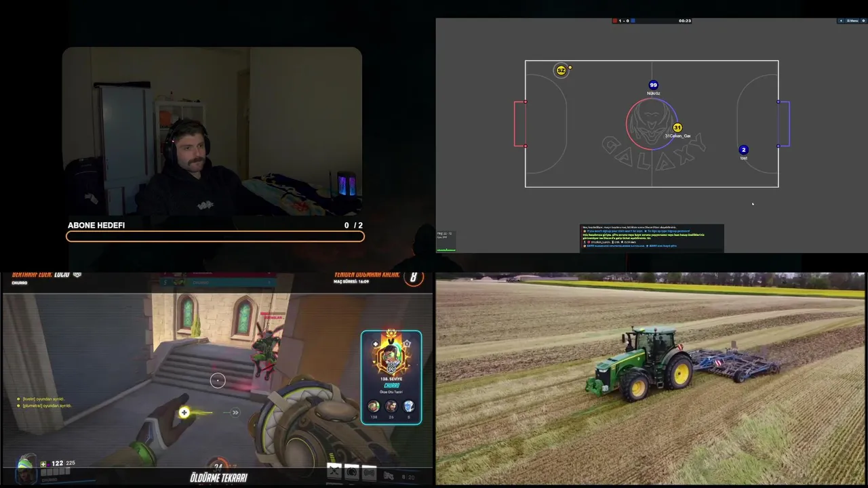Click the 0 / 2 subscriber goal count
The height and width of the screenshot is (488, 868).
353,225
